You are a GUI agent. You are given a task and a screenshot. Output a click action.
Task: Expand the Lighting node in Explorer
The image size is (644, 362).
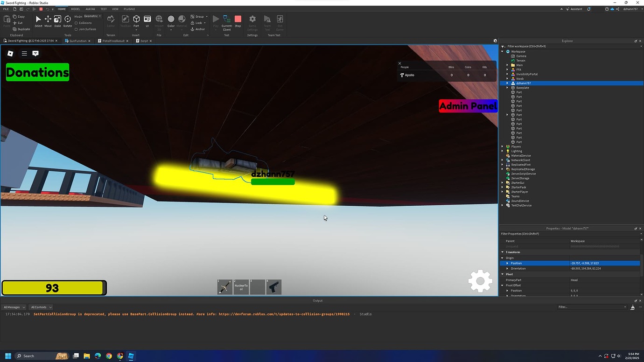point(502,151)
